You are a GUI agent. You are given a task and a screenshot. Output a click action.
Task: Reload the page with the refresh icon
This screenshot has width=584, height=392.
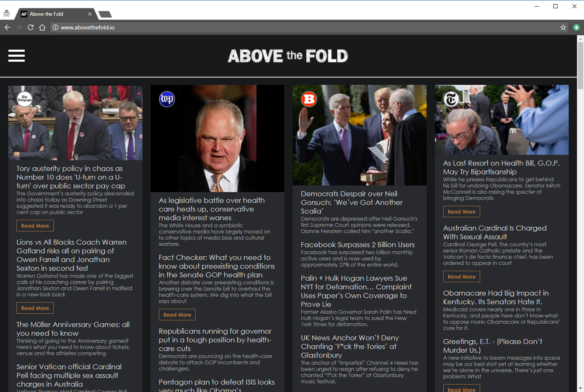tap(30, 27)
